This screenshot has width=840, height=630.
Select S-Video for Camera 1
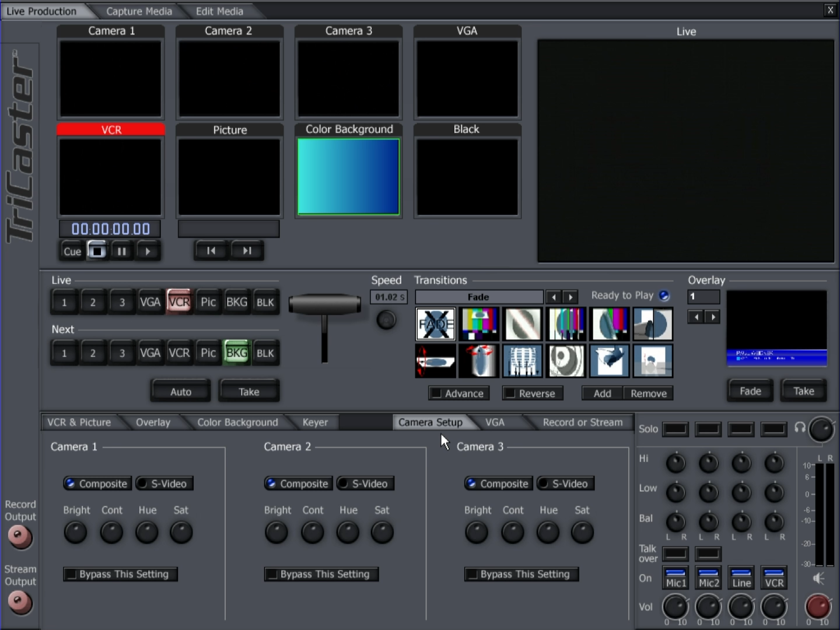pyautogui.click(x=164, y=484)
